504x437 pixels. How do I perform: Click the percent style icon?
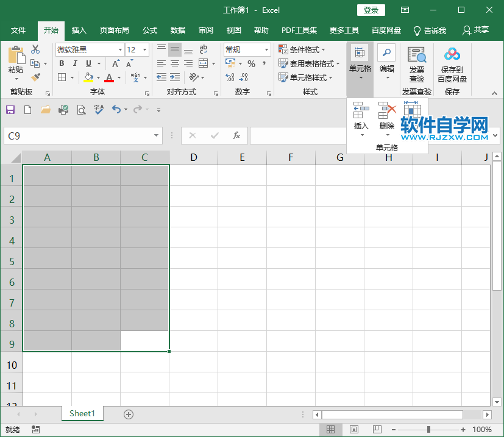(251, 63)
